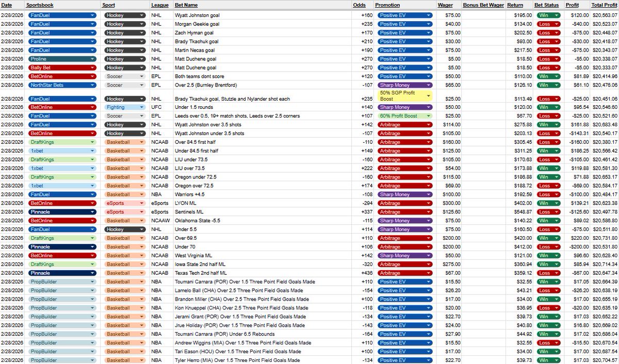Open the Proline sportsbook dropdown
Screen dimensions: 619x364
[62, 59]
